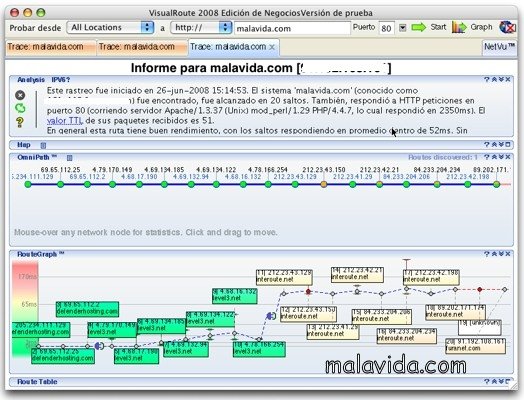Screen dimensions: 524x400
Task: Follow the 'valor TTL' link
Action: [64, 121]
